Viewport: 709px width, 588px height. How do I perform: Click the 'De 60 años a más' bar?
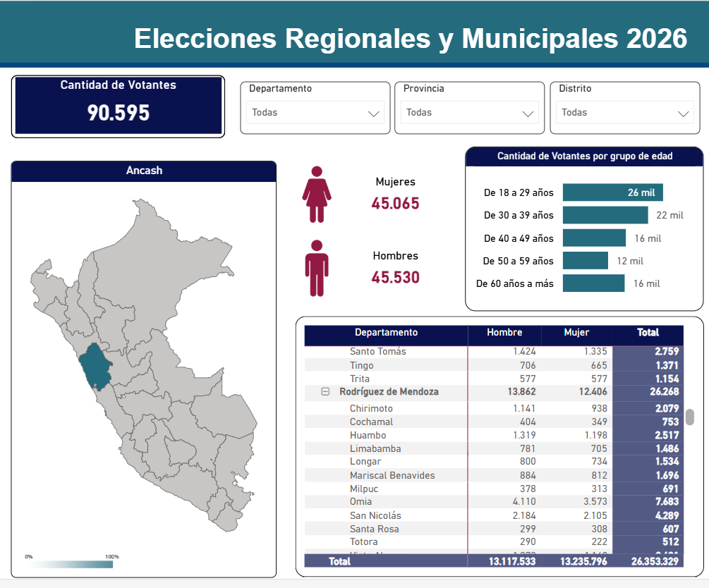pos(593,283)
